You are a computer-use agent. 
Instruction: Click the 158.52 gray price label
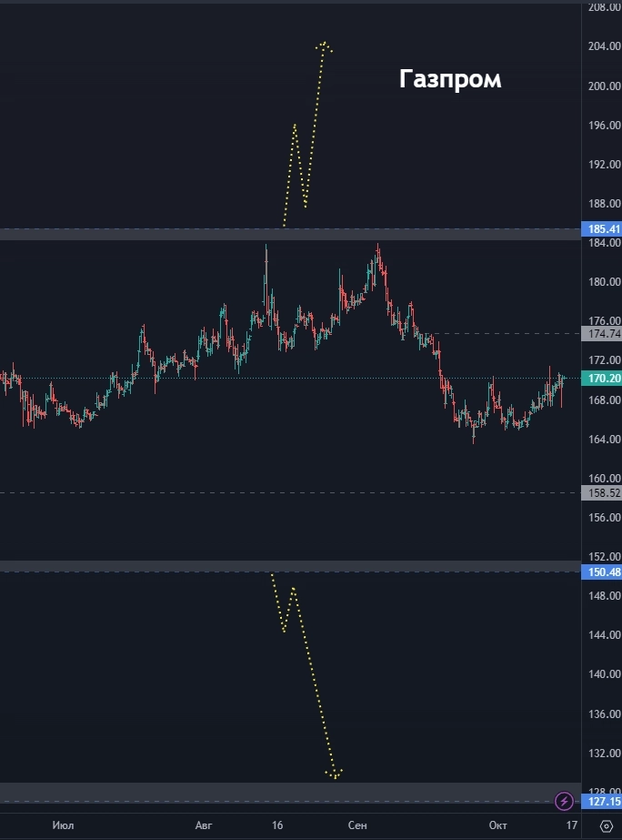(x=602, y=492)
